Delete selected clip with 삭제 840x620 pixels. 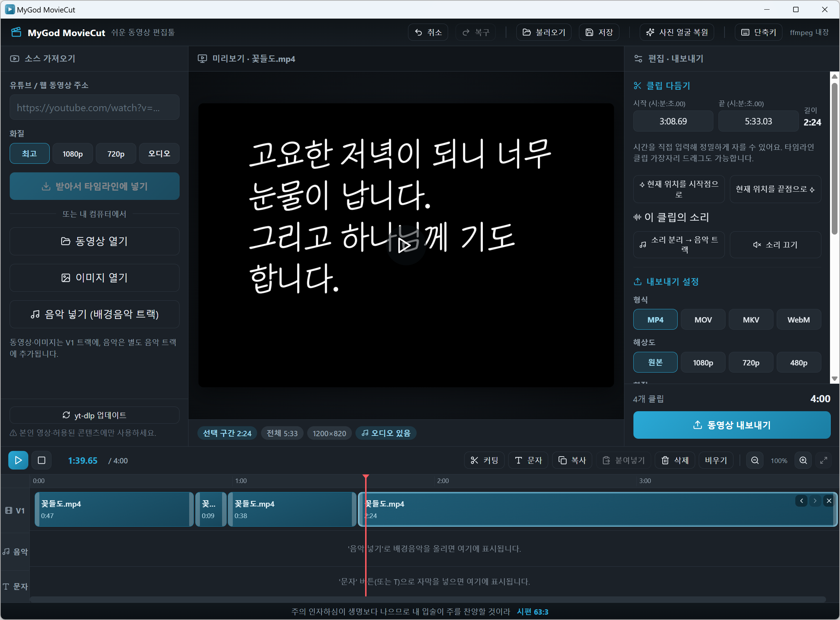(675, 460)
